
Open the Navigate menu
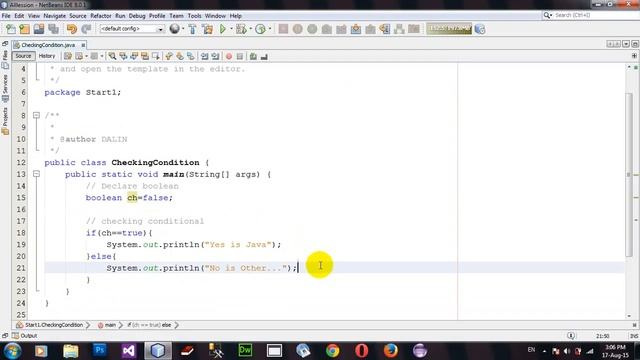click(x=55, y=16)
